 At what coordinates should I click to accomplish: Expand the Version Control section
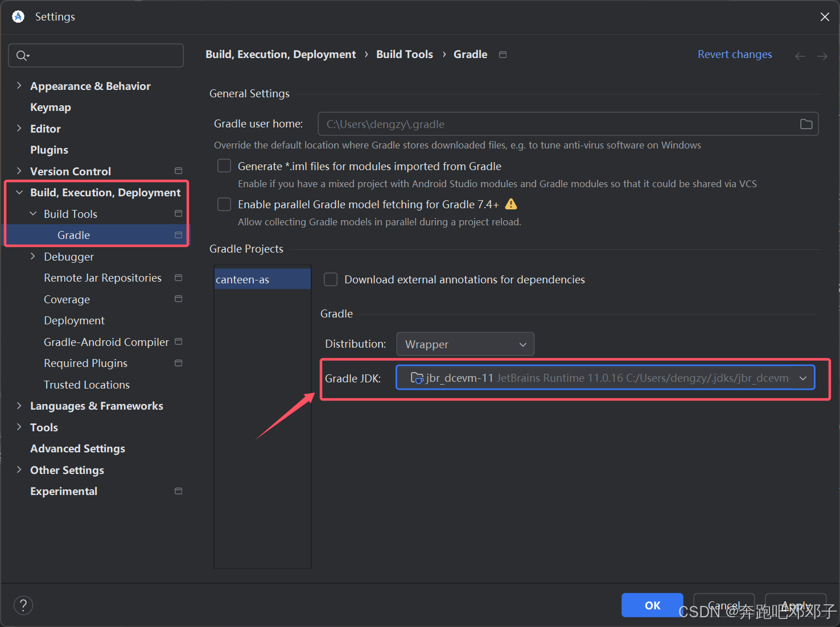pos(19,171)
